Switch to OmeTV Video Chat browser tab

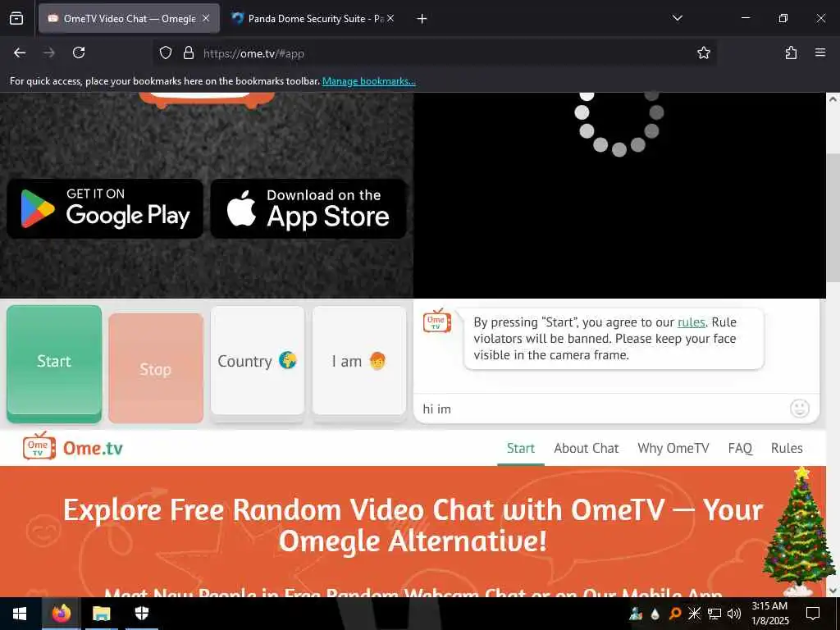[129, 18]
